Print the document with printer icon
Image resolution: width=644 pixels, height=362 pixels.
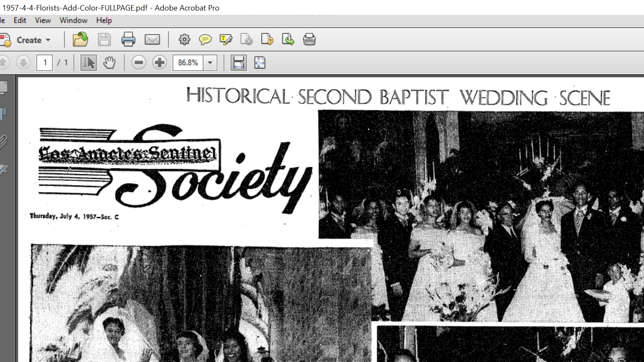coord(128,40)
